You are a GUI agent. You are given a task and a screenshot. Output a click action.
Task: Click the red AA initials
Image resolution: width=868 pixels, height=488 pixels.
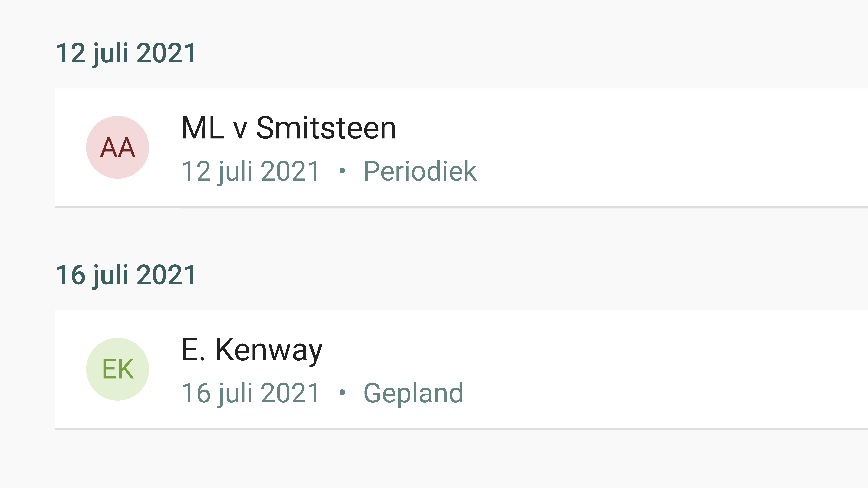coord(118,147)
